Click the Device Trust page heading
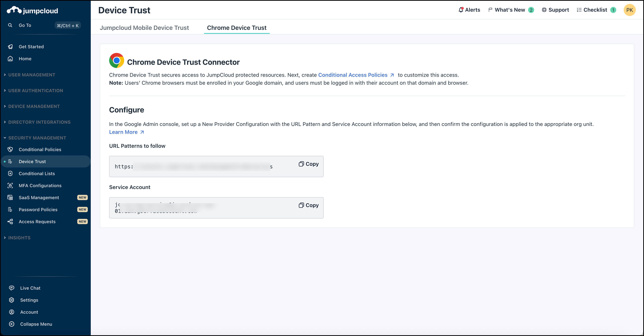 click(124, 10)
